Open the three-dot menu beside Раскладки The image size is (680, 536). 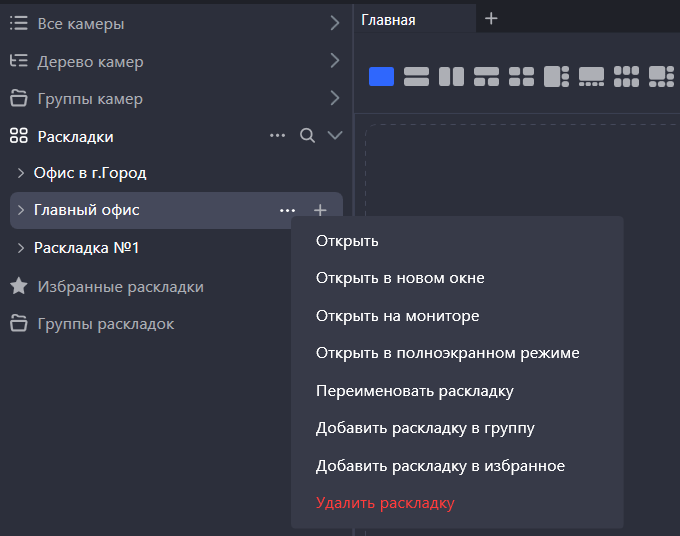(x=278, y=136)
